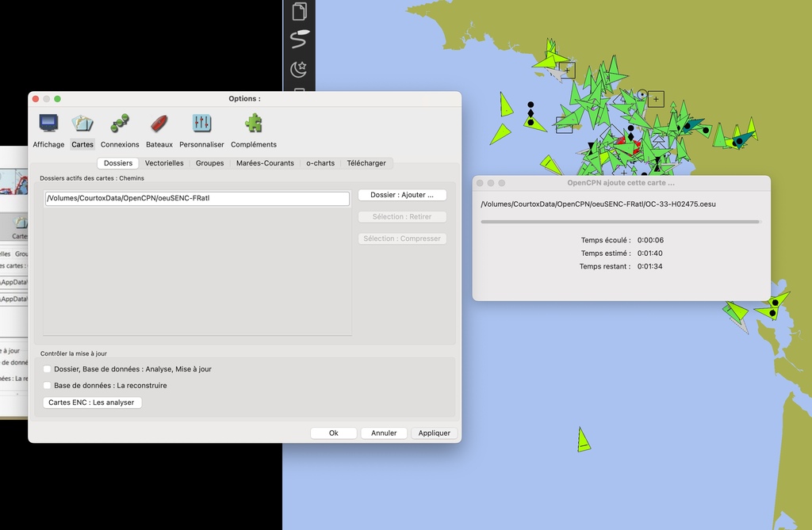
Task: Open the o-charts tab
Action: point(320,163)
